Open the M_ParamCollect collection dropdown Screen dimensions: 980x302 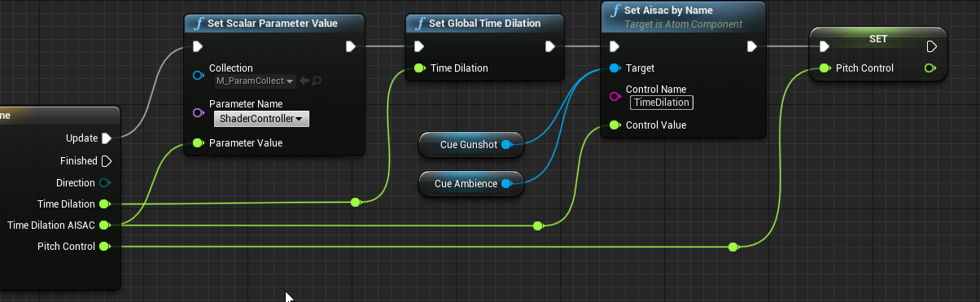[255, 81]
